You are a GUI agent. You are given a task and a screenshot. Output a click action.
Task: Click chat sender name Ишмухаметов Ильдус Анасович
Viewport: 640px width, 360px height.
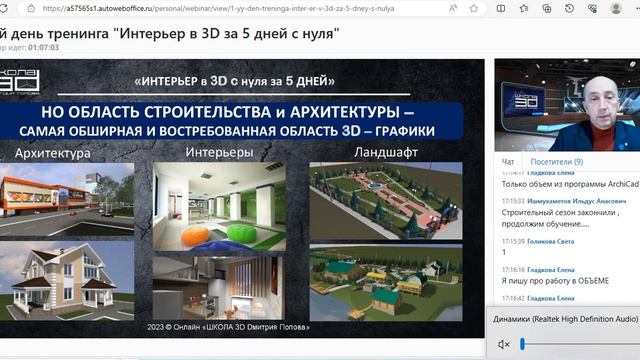[576, 201]
